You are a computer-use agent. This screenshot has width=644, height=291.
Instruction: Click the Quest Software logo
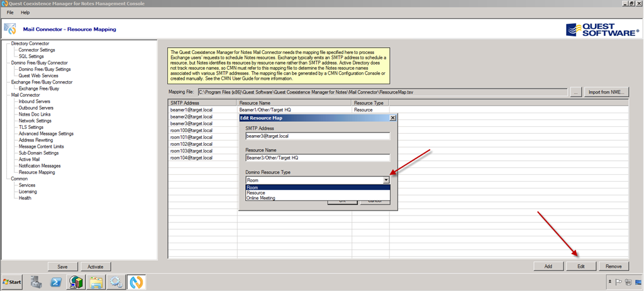point(602,30)
